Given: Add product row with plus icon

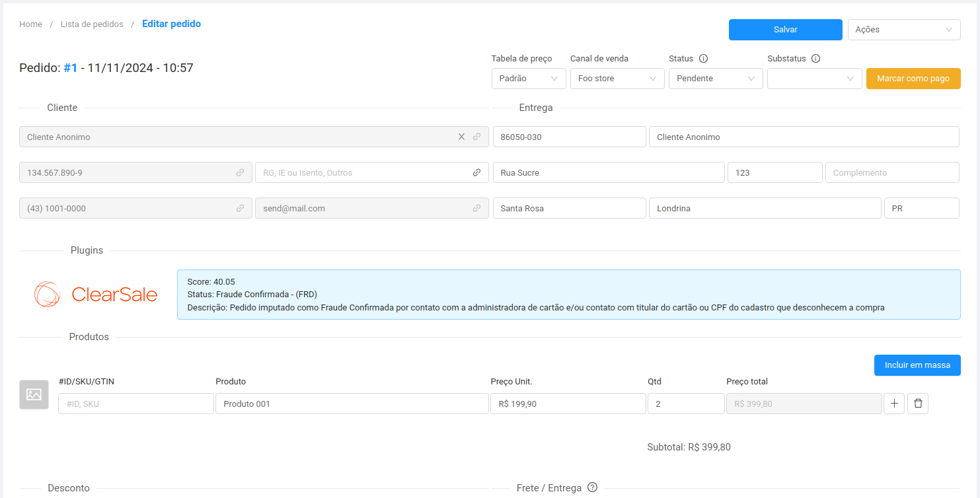Looking at the screenshot, I should click(894, 404).
